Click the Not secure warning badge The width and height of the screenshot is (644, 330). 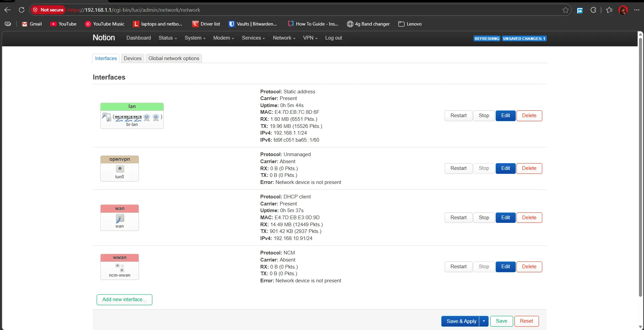click(48, 10)
